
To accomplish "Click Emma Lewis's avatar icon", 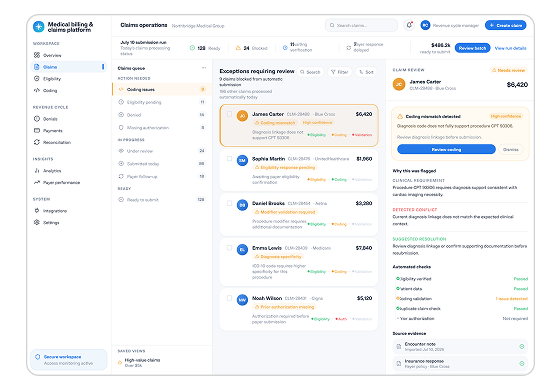I will [x=242, y=250].
